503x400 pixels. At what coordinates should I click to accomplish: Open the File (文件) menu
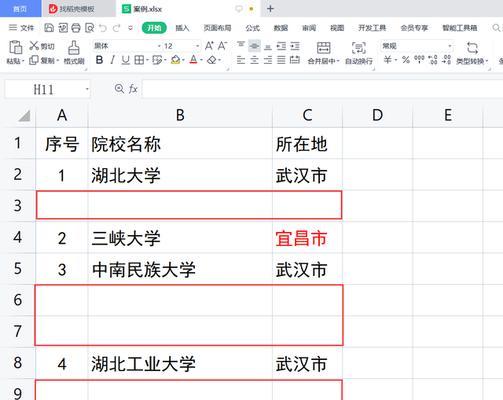click(x=22, y=28)
